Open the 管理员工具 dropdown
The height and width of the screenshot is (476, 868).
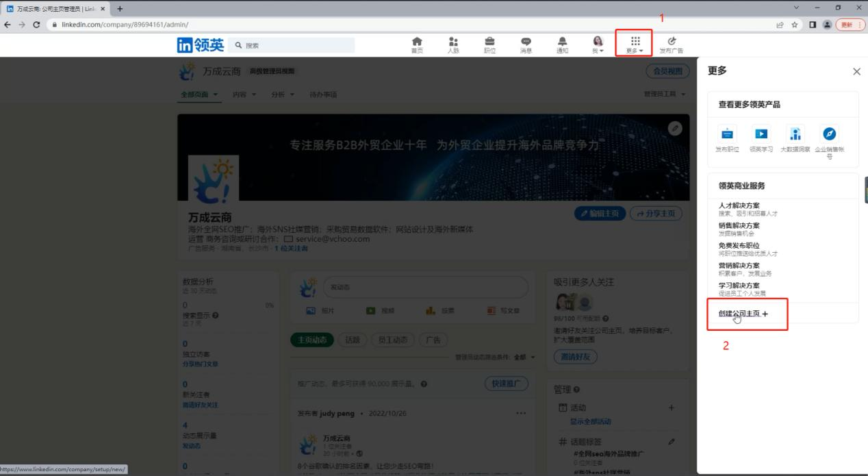tap(664, 95)
